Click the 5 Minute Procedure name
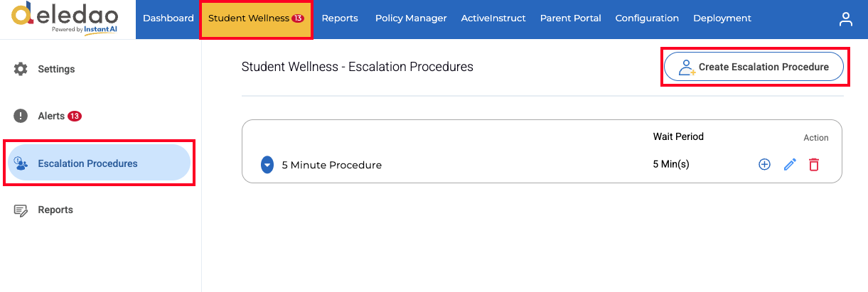Image resolution: width=868 pixels, height=292 pixels. [332, 165]
